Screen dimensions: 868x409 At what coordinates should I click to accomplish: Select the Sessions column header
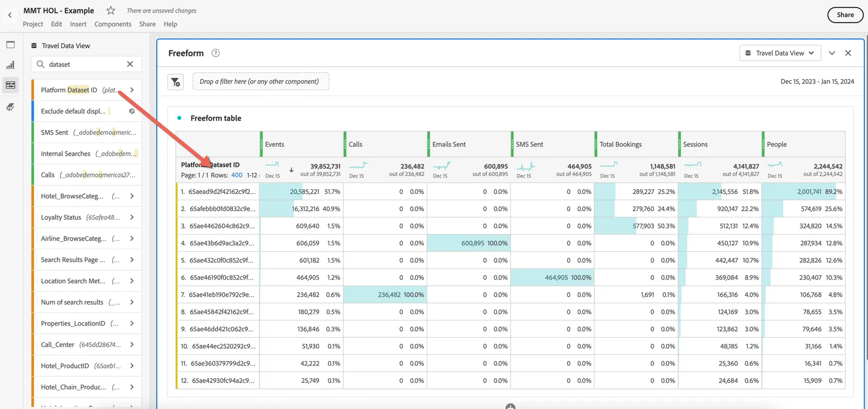(x=720, y=145)
